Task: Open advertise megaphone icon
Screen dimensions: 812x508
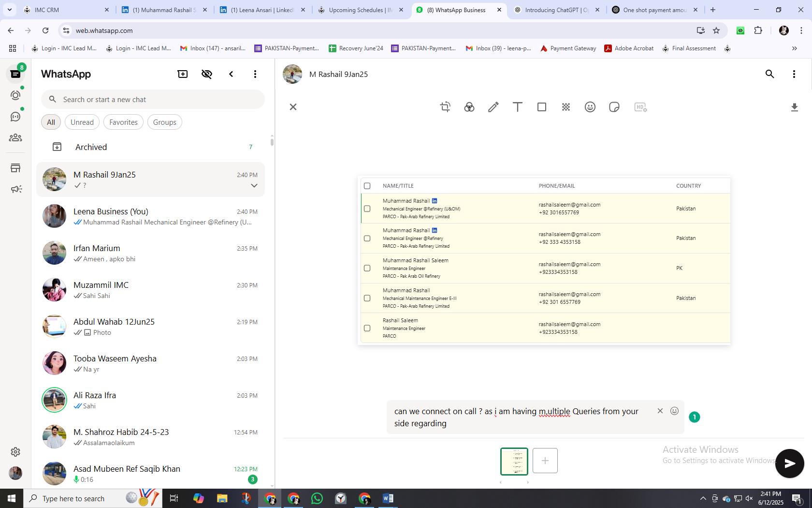Action: point(15,189)
